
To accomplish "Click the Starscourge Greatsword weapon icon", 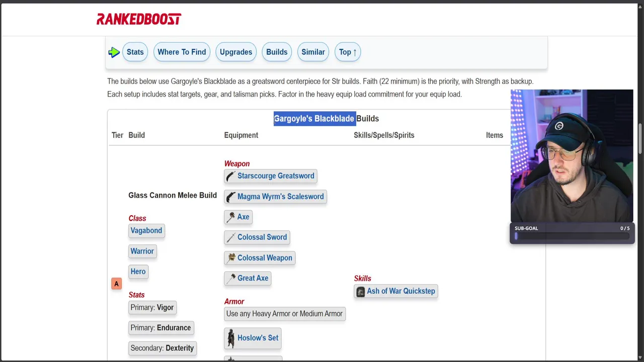I will coord(231,176).
